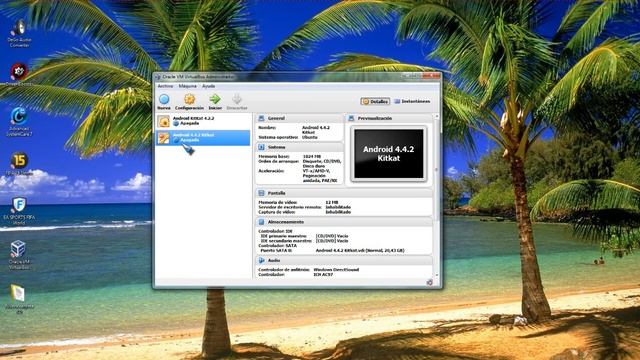Click the Android 4.4.2 Kitkat OS icon
Image resolution: width=640 pixels, height=360 pixels.
pyautogui.click(x=164, y=138)
